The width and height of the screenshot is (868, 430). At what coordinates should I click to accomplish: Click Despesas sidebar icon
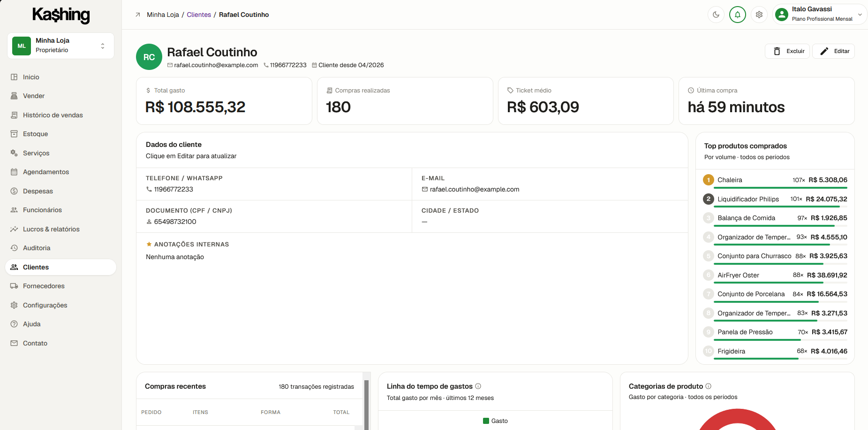tap(14, 191)
